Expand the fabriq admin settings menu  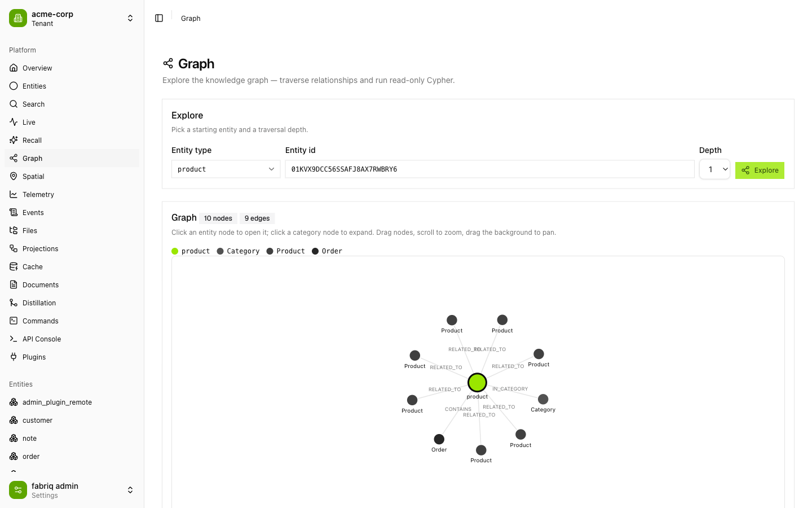(130, 490)
